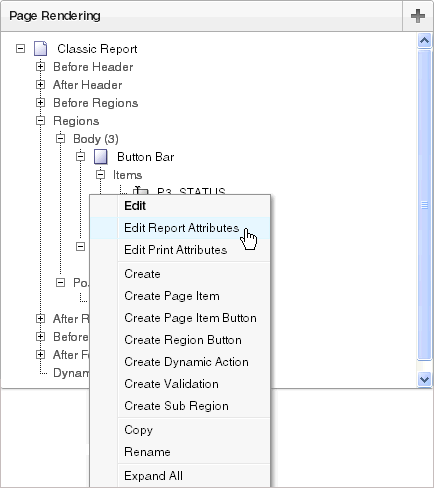
Task: Select Edit Report Attributes menu entry
Action: coord(180,228)
